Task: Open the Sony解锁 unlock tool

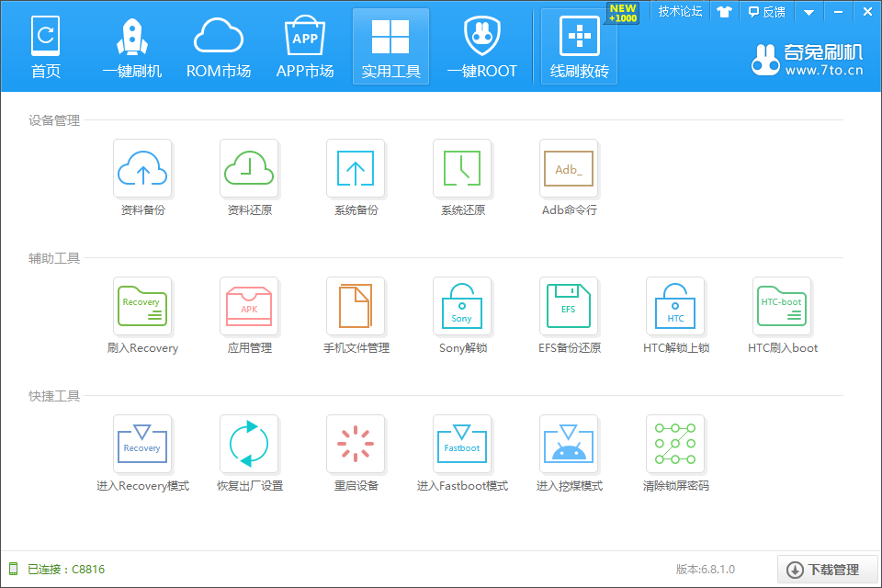Action: coord(462,306)
